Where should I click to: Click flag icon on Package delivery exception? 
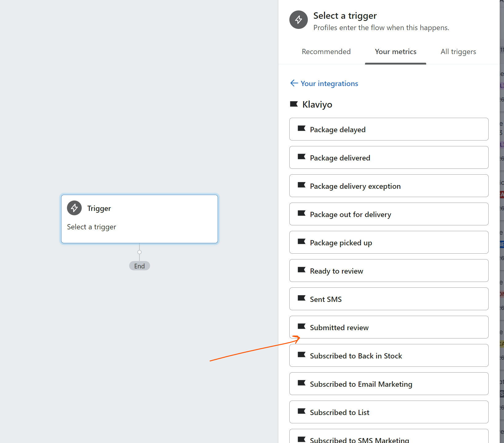[301, 185]
